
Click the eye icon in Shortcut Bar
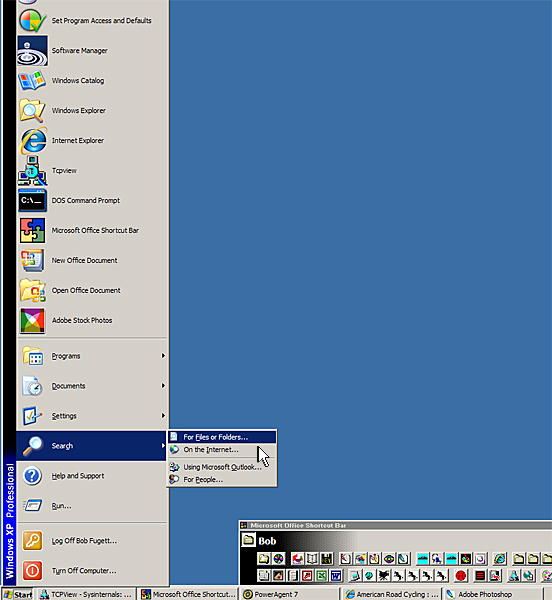pyautogui.click(x=388, y=559)
